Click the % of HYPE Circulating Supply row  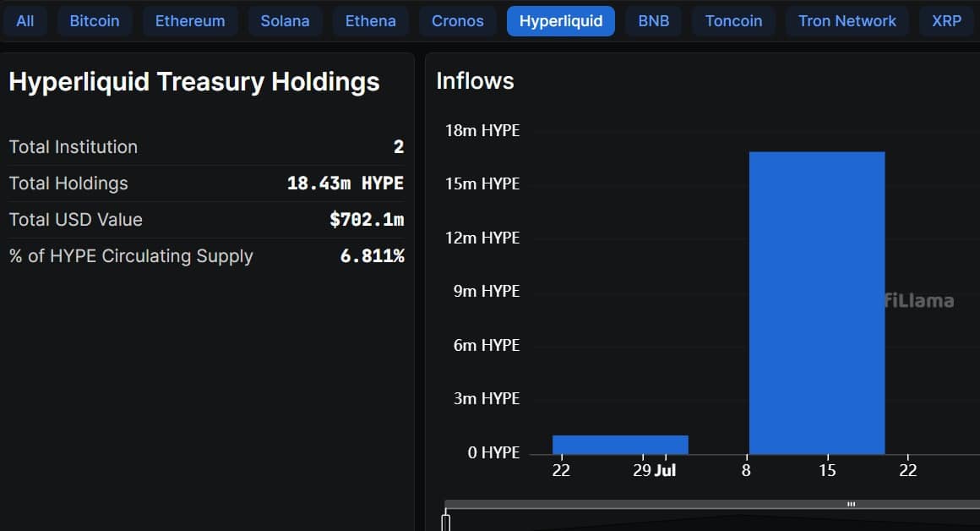click(206, 256)
